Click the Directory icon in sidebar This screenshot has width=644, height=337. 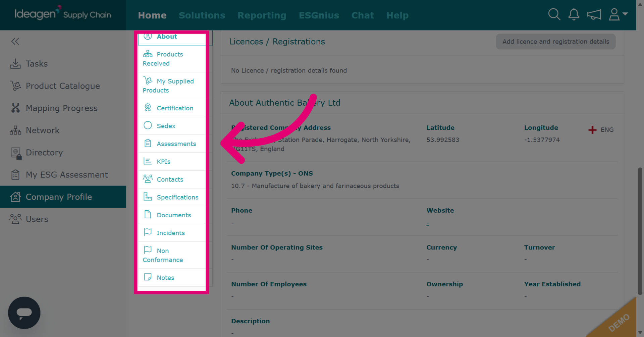click(x=16, y=153)
